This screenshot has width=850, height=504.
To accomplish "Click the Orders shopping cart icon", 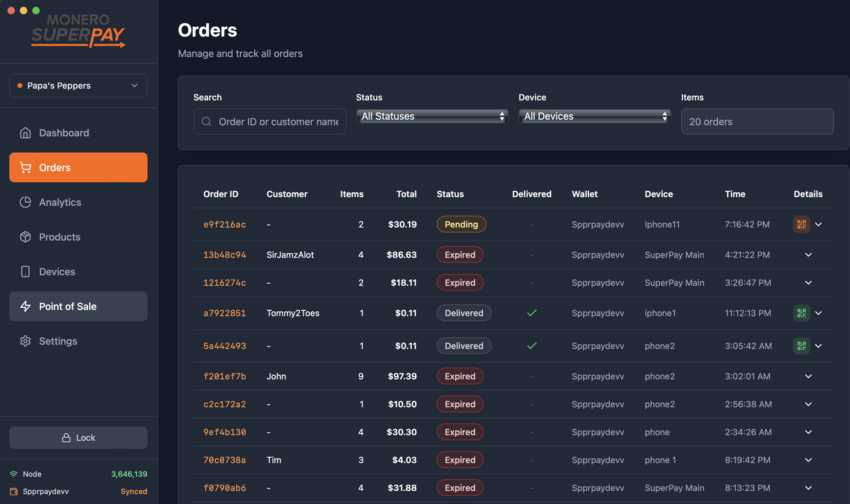I will point(25,167).
